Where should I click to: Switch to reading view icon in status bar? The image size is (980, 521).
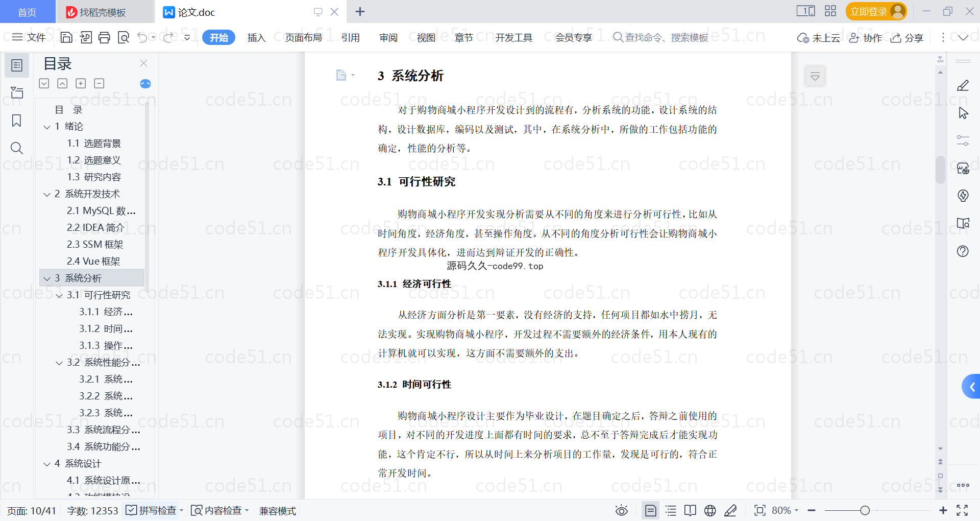tap(690, 510)
